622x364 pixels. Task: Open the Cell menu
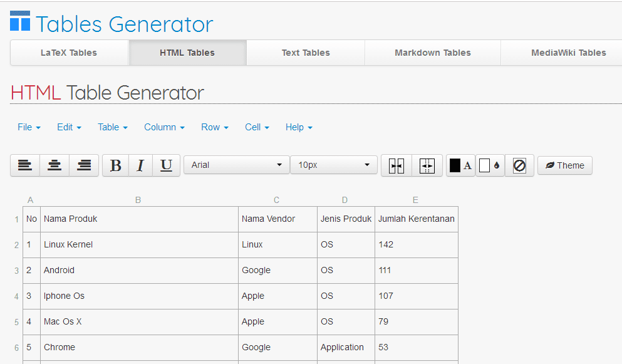pos(257,127)
